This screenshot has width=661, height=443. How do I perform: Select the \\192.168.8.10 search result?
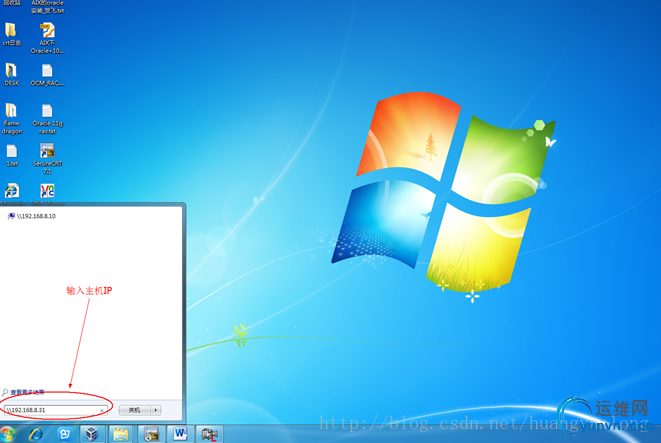coord(32,216)
